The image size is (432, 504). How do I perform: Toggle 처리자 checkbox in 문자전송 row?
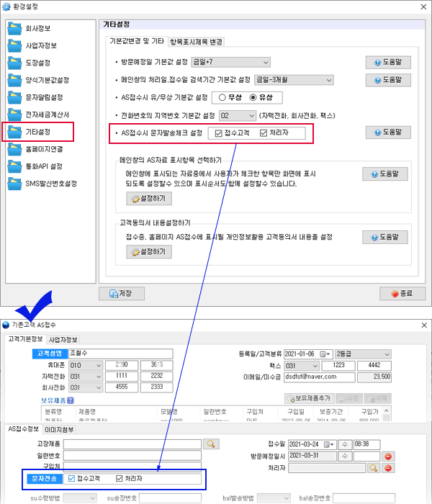point(120,479)
